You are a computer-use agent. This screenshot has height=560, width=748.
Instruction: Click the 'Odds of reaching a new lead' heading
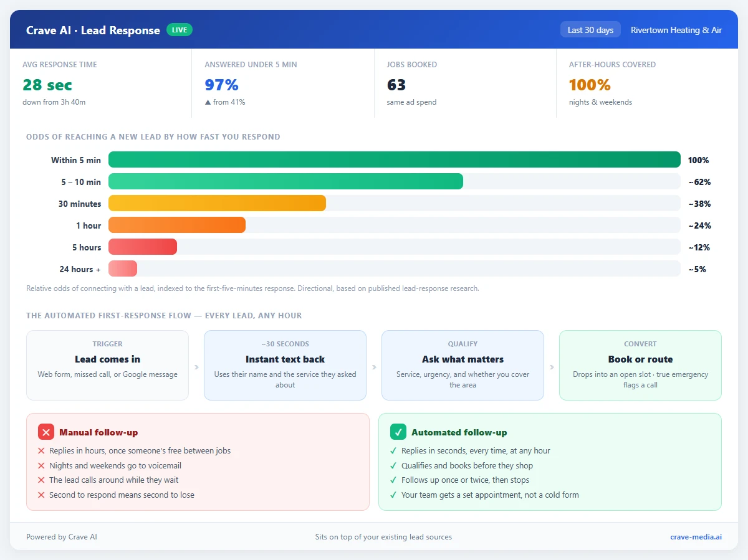point(153,136)
